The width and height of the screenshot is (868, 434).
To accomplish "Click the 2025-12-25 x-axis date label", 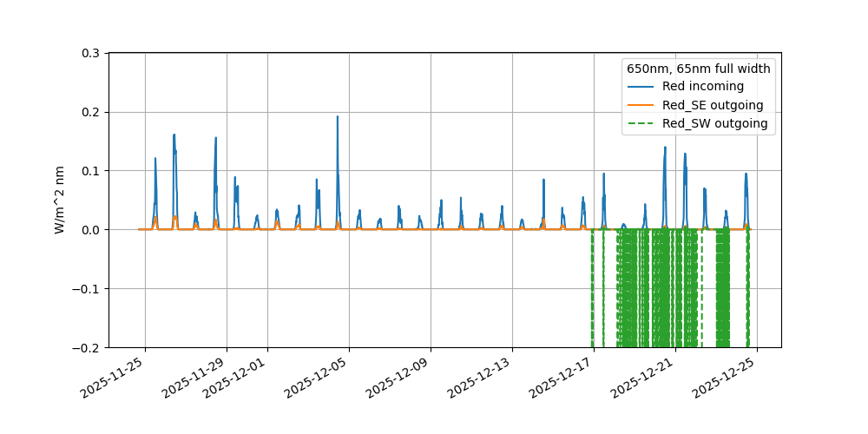I will 727,378.
